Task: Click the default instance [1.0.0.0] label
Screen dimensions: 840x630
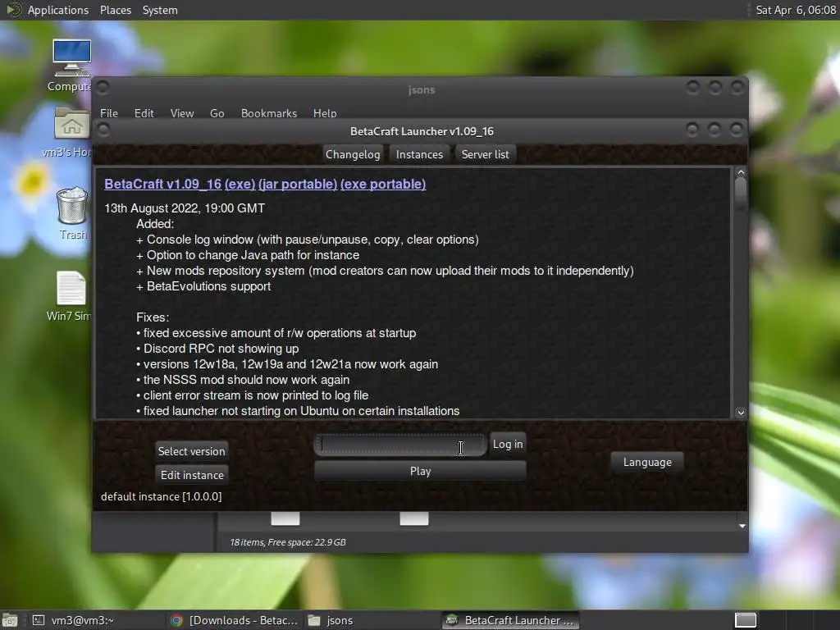Action: (x=162, y=496)
